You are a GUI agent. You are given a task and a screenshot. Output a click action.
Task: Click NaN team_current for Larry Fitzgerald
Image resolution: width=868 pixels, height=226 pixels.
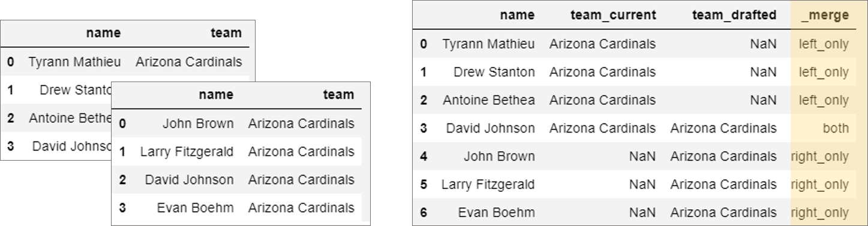click(642, 185)
